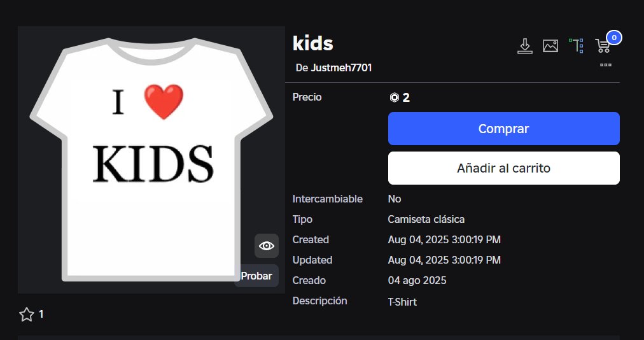Click the item title kids

(x=312, y=43)
